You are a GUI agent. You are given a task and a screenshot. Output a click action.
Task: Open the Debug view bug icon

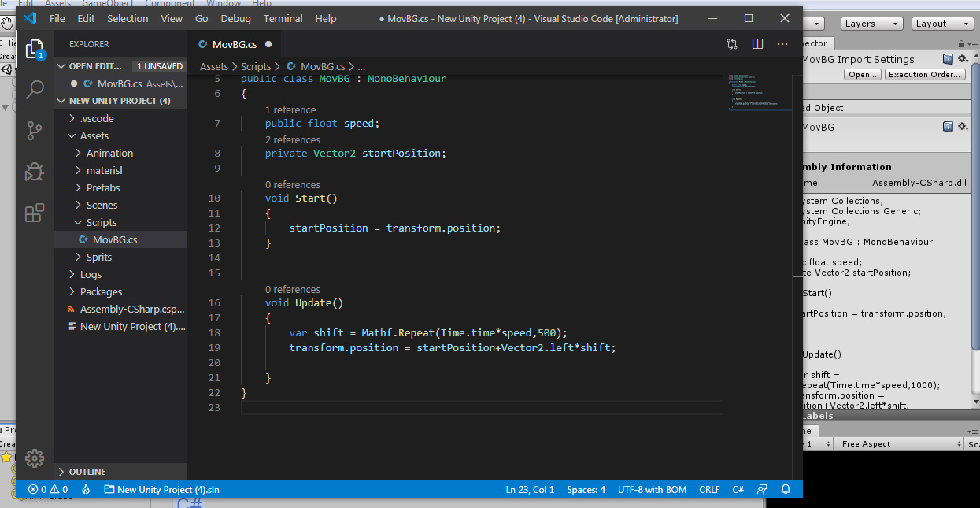point(35,171)
